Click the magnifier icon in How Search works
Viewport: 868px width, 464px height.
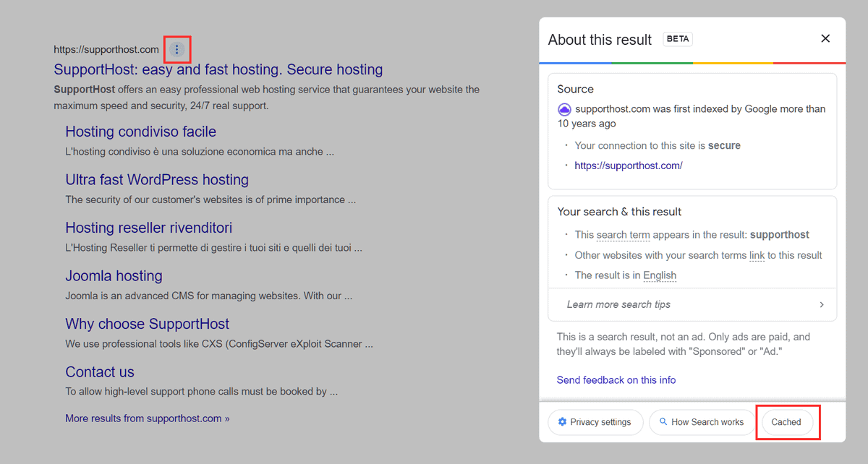pos(663,422)
